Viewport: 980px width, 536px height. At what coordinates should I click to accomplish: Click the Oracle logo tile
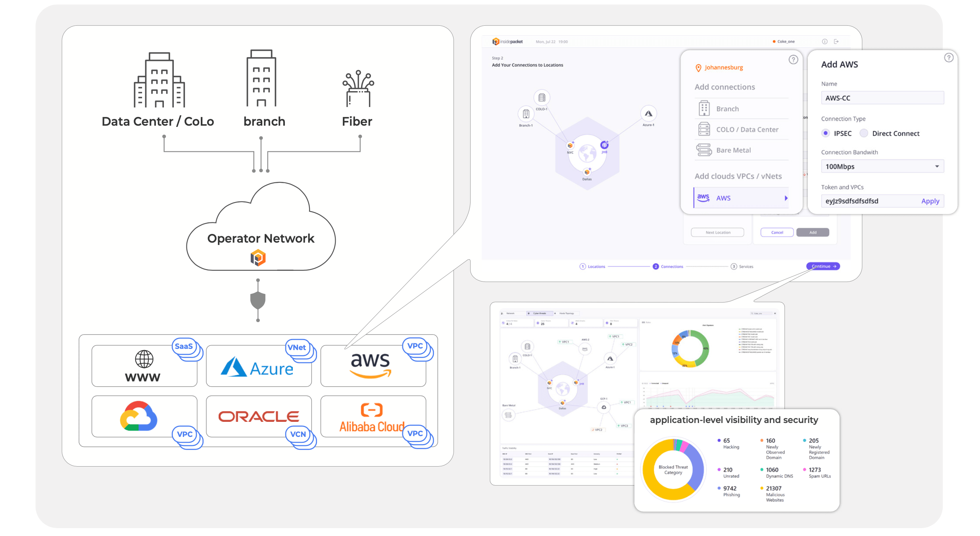pos(259,416)
